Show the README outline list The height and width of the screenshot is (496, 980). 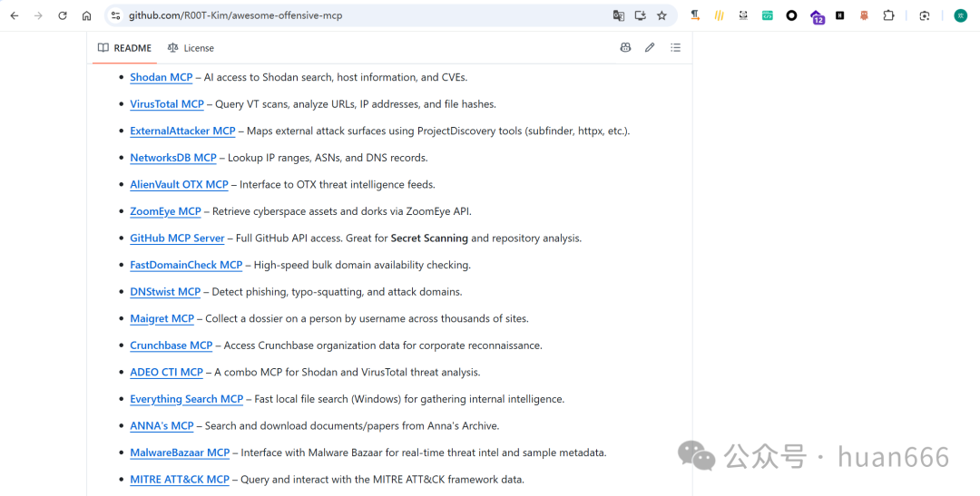676,47
